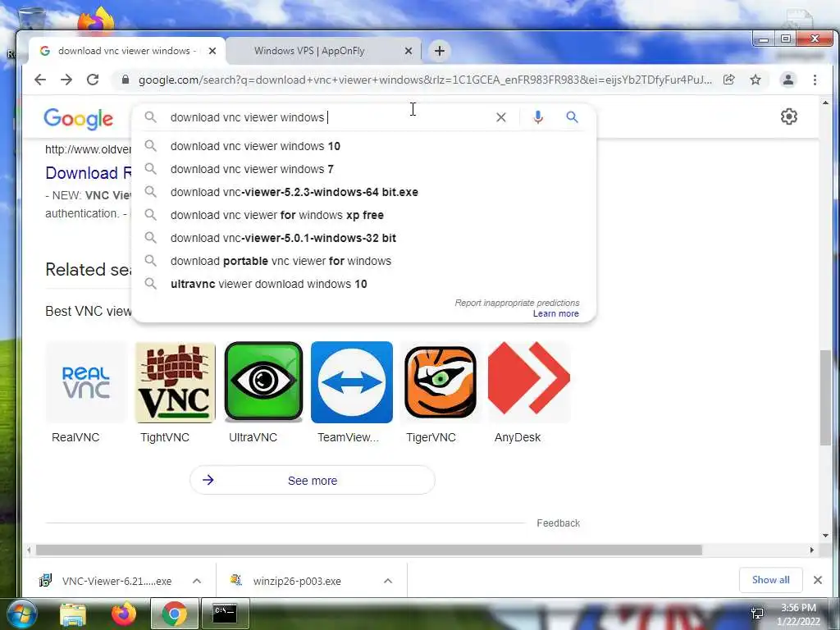Open a new tab with the plus button

[440, 51]
